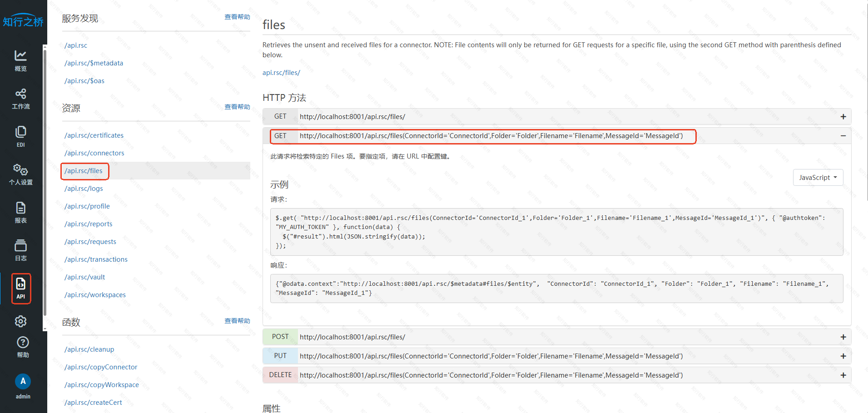The height and width of the screenshot is (413, 868).
Task: Expand the first GET files method row
Action: click(x=843, y=117)
